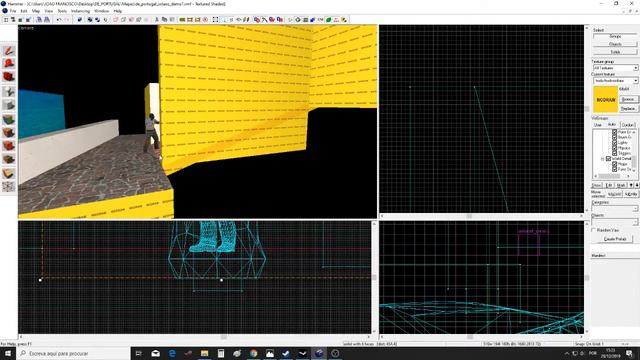Open the Instancing menu
This screenshot has width=640, height=360.
(x=80, y=11)
